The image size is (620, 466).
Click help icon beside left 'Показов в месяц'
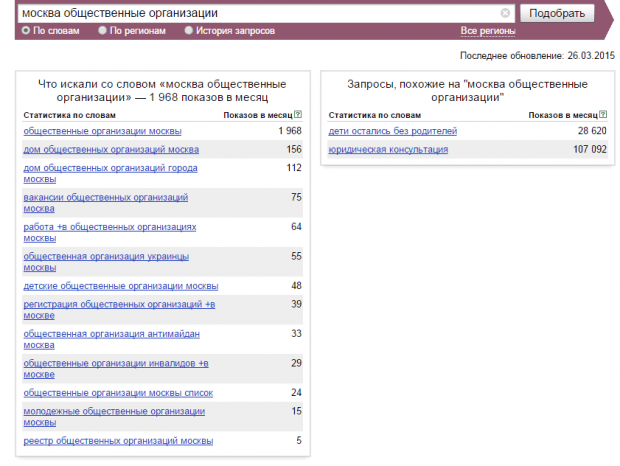click(x=298, y=115)
